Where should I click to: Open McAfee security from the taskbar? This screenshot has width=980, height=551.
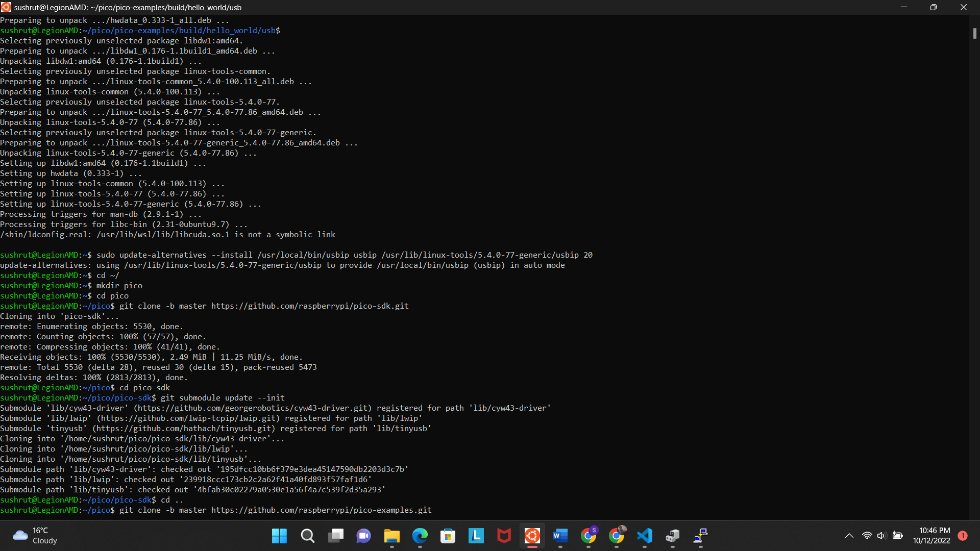tap(504, 536)
